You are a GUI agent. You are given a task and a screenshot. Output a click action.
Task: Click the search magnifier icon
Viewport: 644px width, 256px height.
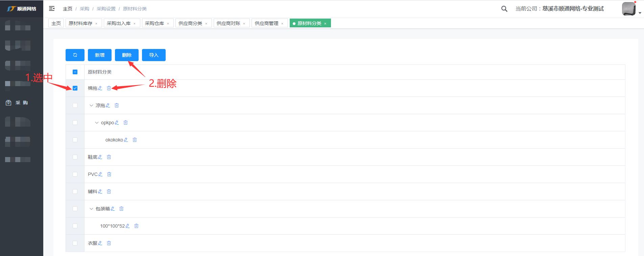point(504,9)
